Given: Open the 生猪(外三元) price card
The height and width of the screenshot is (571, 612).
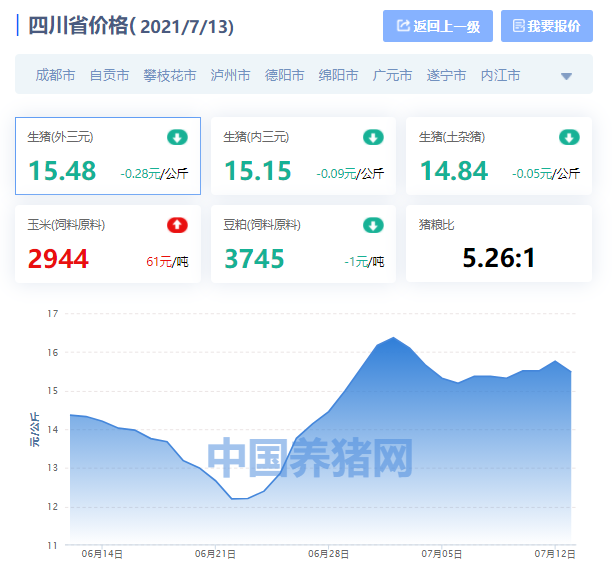Looking at the screenshot, I should (x=108, y=156).
